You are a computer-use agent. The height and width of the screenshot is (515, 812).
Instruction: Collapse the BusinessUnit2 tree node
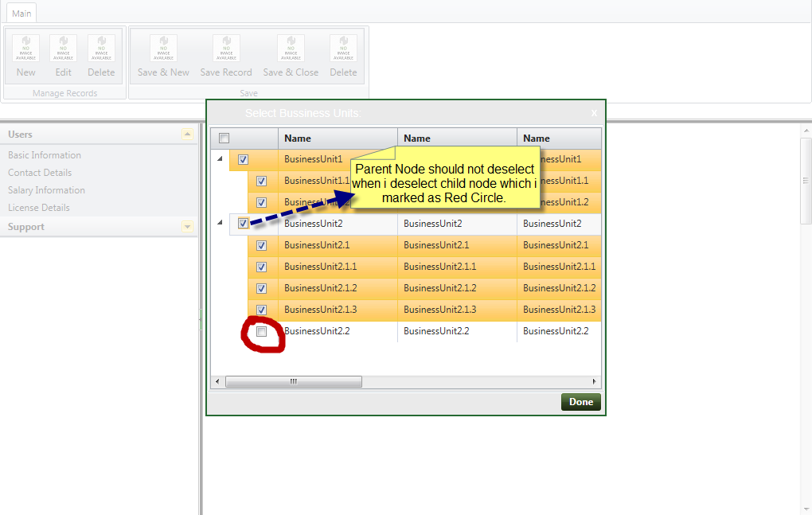coord(220,223)
